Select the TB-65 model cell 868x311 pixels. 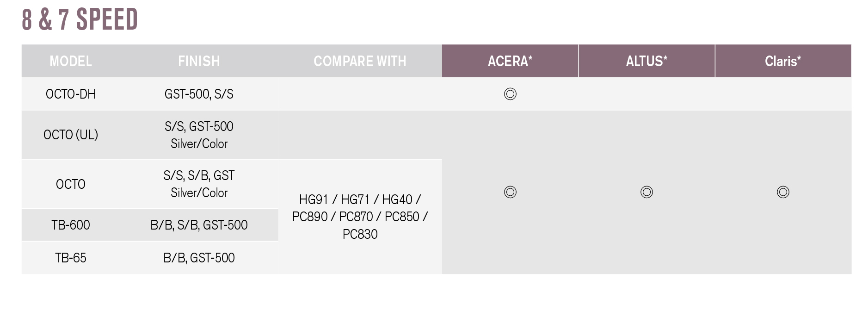(x=71, y=258)
